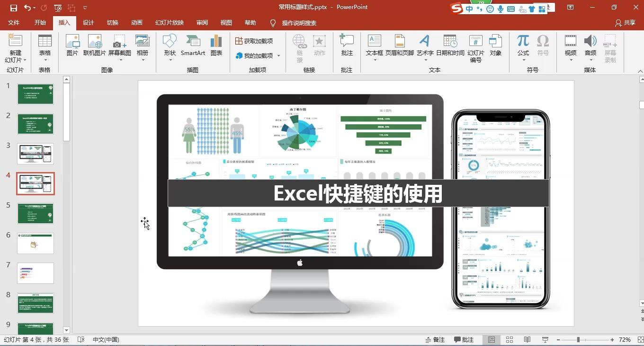Switch to the Animations (动画) tab
The height and width of the screenshot is (346, 644).
coord(137,23)
